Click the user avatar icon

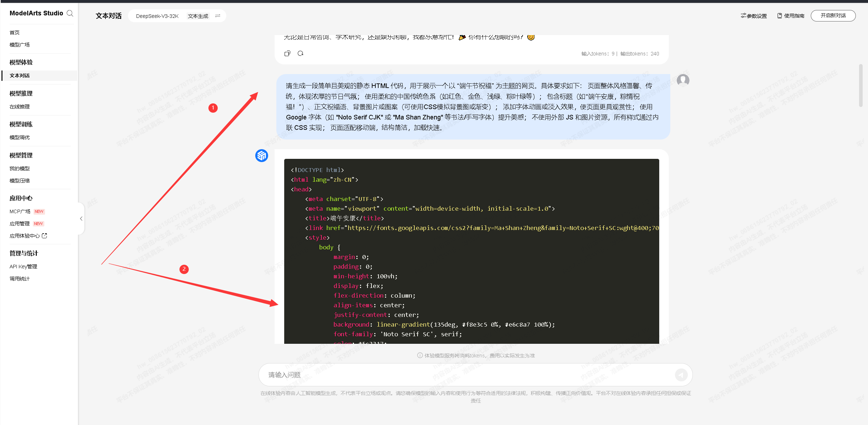[x=683, y=80]
